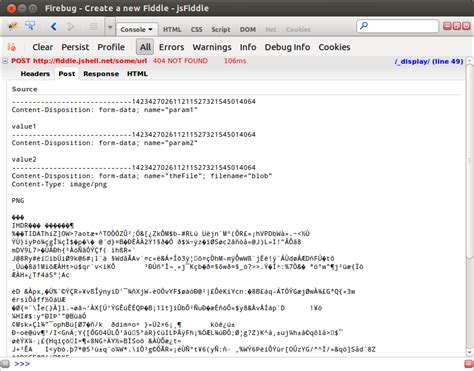Deactivate Firebug with last red button
This screenshot has width=474, height=371.
pos(466,26)
